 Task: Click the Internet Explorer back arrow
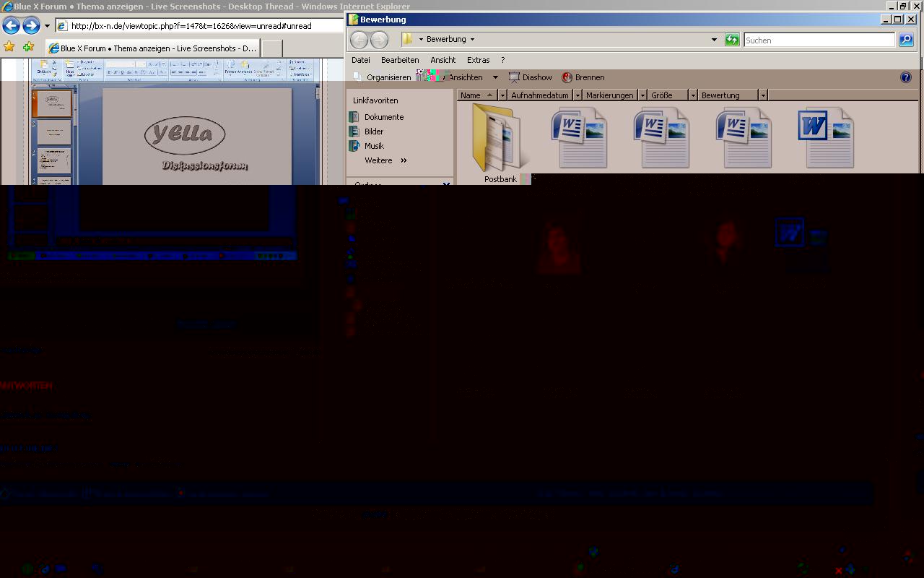point(11,26)
